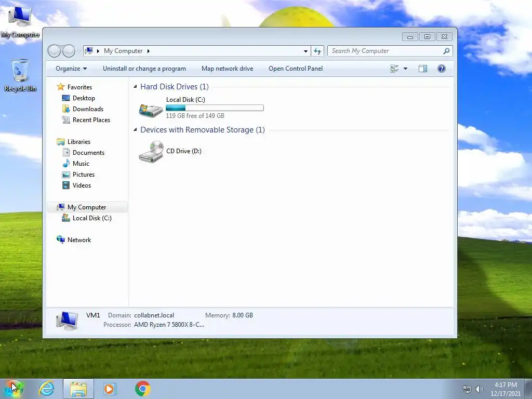Launch Windows Media Player from taskbar
532x399 pixels.
[x=110, y=389]
